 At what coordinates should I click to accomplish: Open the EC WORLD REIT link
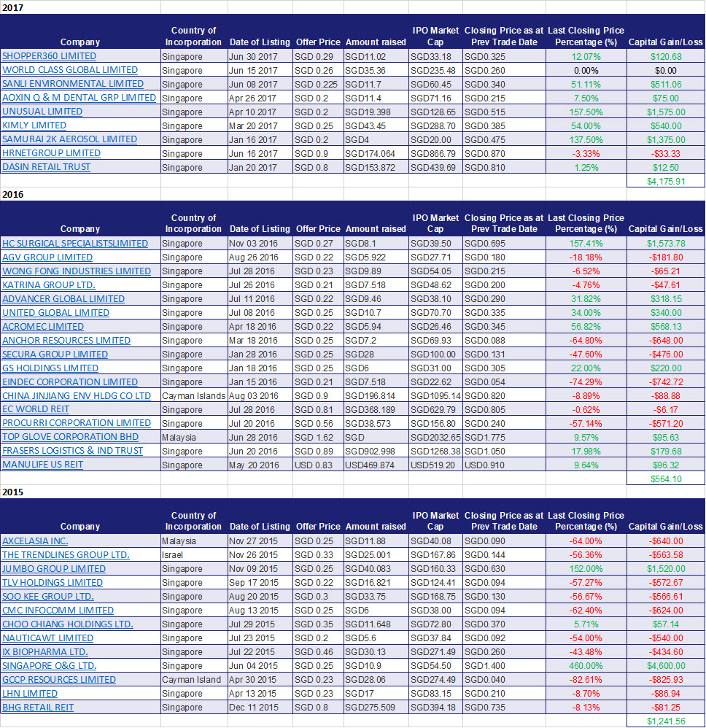point(36,409)
